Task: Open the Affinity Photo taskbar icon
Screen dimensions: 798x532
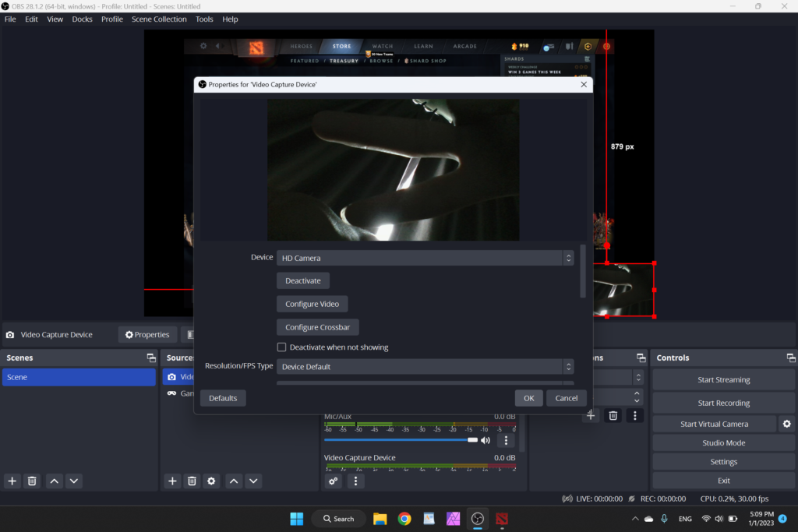Action: pyautogui.click(x=453, y=519)
